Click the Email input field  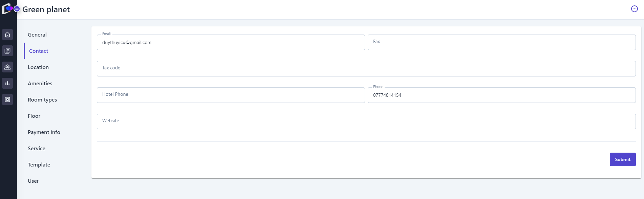(231, 42)
